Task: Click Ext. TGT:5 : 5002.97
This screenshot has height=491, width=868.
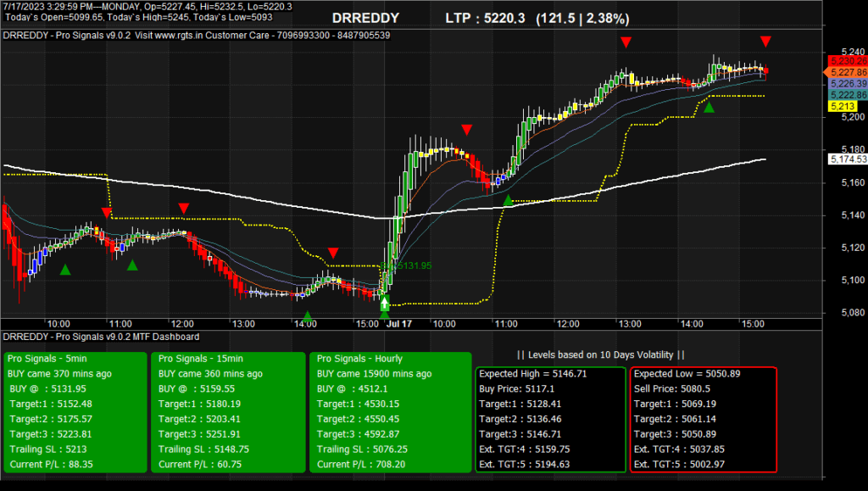Action: click(x=679, y=465)
